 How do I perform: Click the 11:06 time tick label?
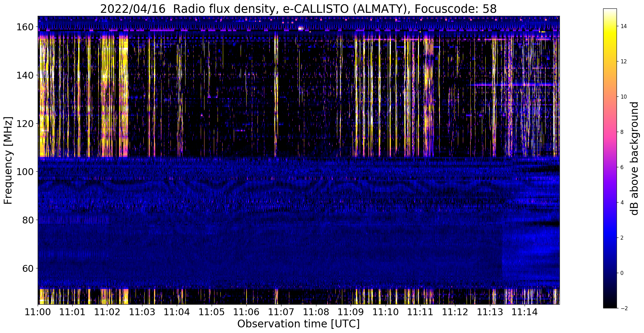[x=247, y=312]
